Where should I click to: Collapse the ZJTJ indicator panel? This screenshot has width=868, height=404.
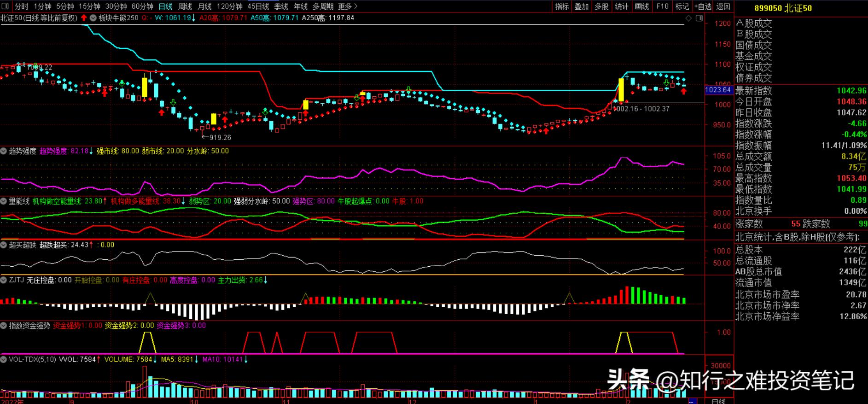point(4,280)
